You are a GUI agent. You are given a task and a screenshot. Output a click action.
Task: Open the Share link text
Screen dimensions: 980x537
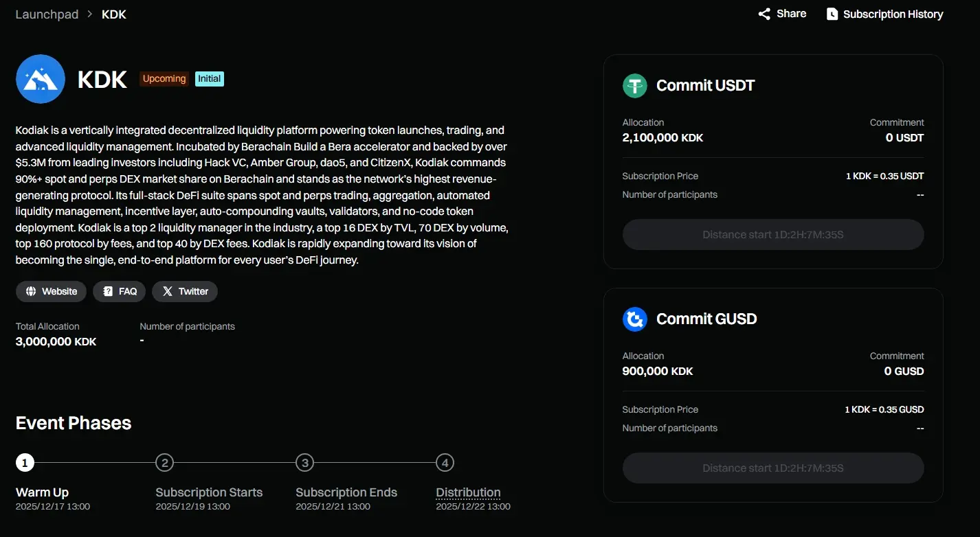pyautogui.click(x=792, y=14)
